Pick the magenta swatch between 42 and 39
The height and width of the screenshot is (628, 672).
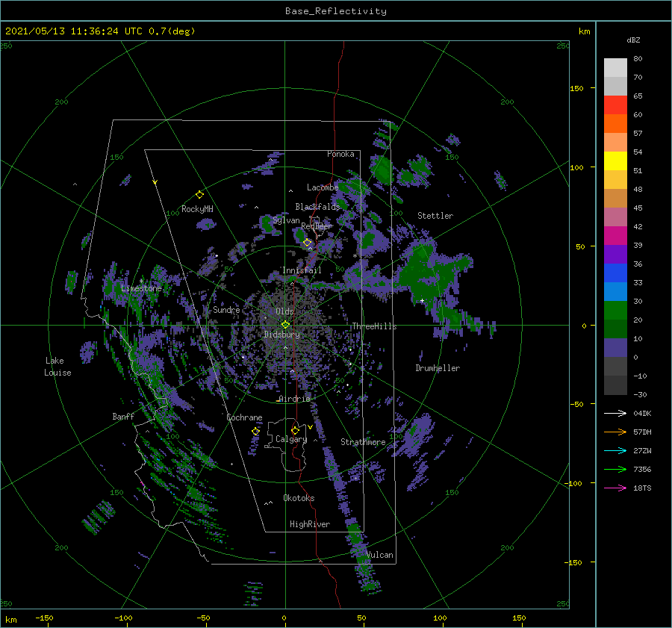pyautogui.click(x=615, y=236)
